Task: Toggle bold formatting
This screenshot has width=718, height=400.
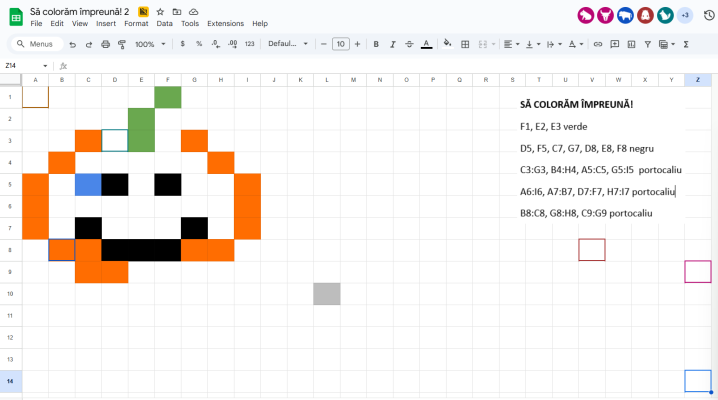Action: pos(376,44)
